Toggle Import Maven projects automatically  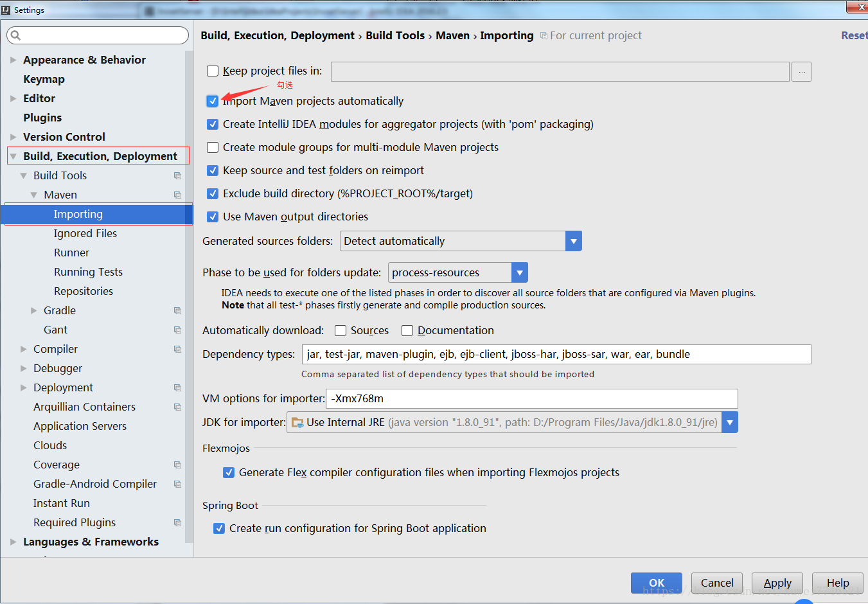(213, 101)
